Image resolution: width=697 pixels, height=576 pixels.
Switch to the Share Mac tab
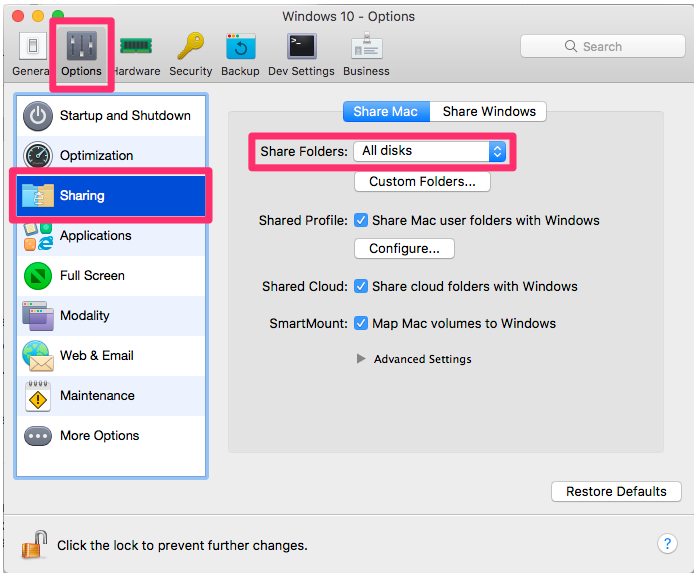point(386,111)
